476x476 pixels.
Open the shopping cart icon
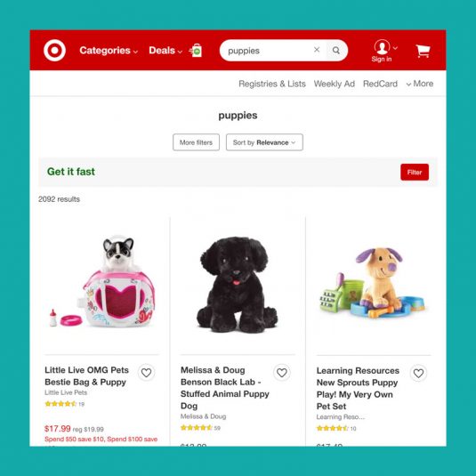(423, 51)
